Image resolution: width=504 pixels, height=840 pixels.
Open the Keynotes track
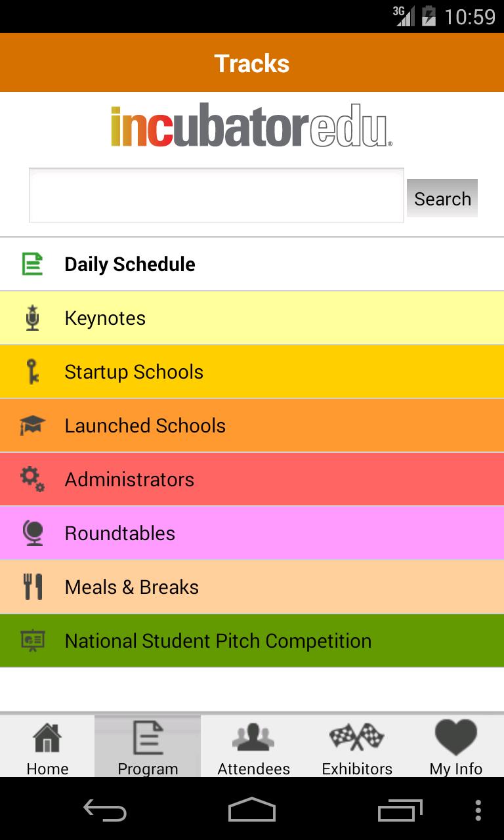[252, 318]
